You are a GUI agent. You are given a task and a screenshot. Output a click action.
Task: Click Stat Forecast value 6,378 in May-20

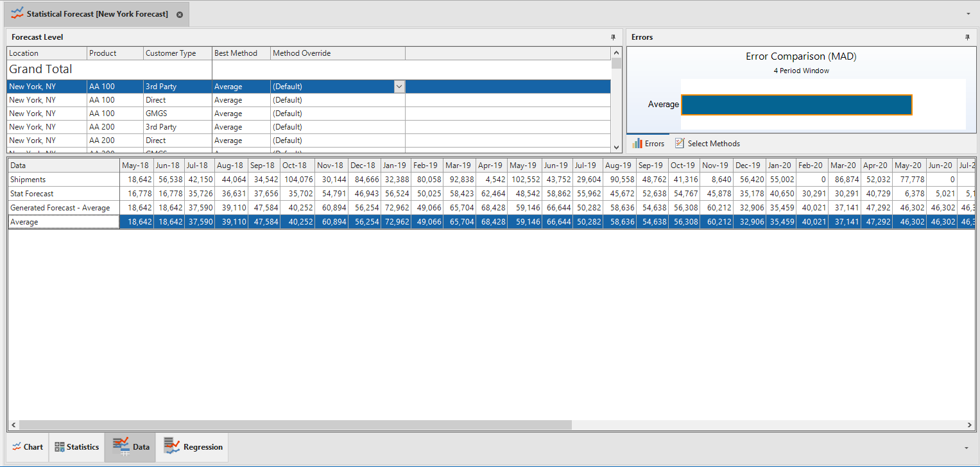point(908,194)
